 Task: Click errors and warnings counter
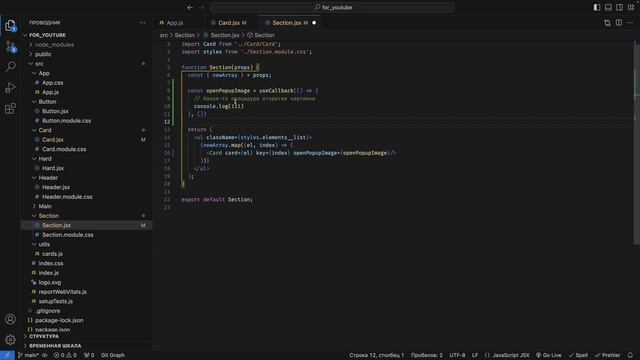coord(65,355)
